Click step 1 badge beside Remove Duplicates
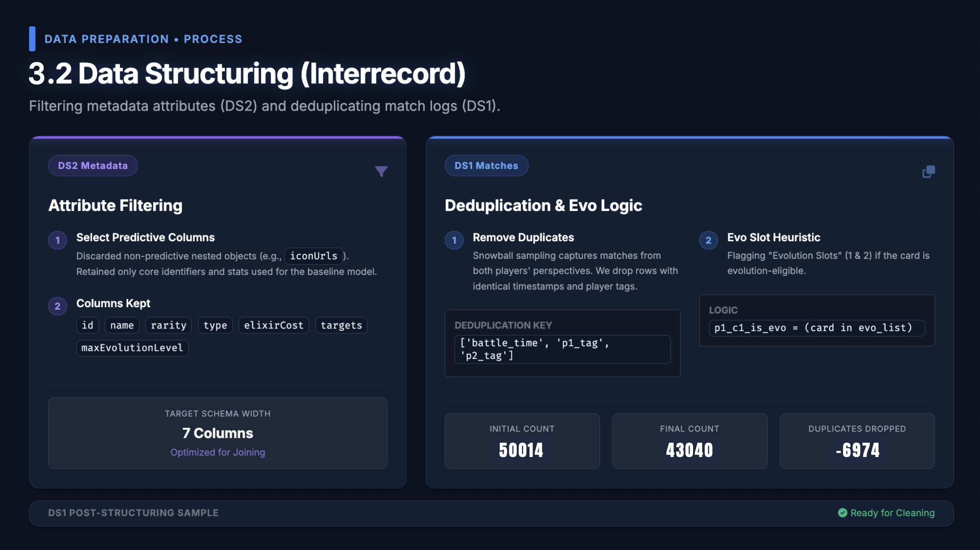Screen dimensions: 980x550 (454, 240)
